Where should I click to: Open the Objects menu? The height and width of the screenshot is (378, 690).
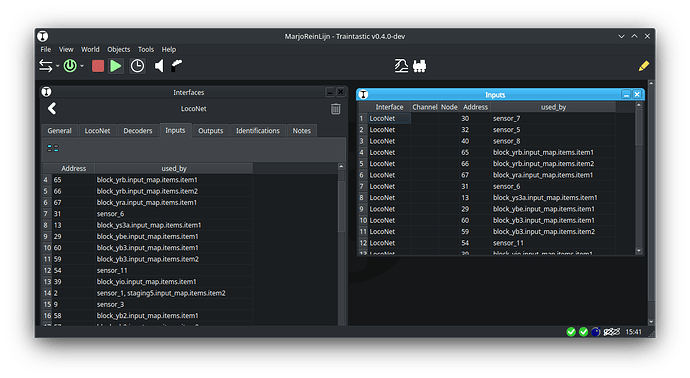pos(119,49)
